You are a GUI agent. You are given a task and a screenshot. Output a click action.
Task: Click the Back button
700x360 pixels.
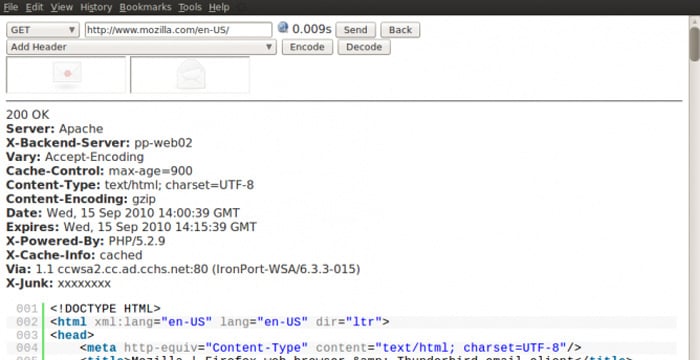click(400, 30)
